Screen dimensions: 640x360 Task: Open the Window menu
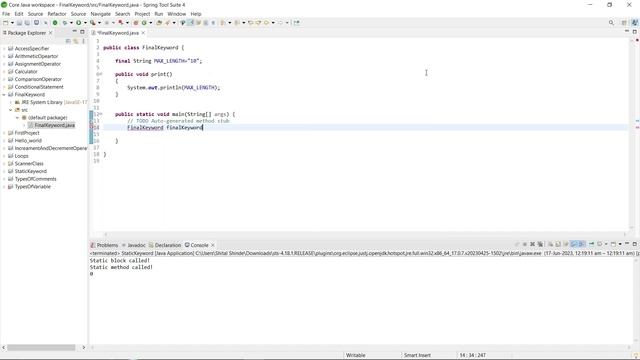[x=176, y=14]
